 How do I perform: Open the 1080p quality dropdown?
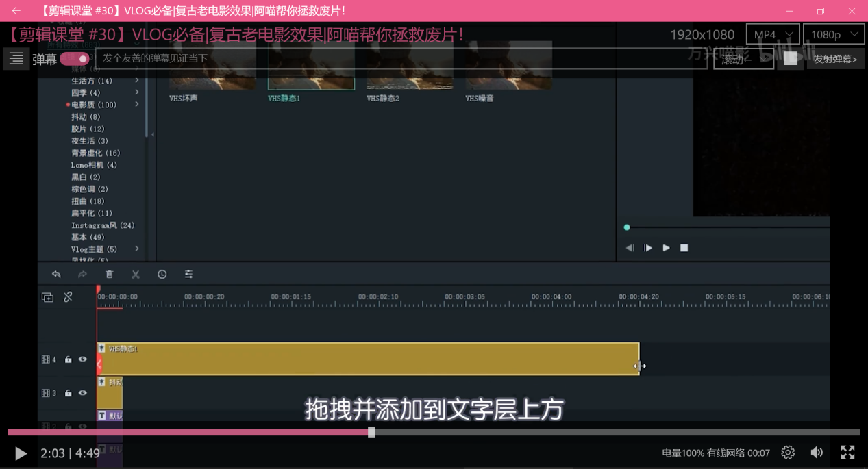(x=833, y=34)
